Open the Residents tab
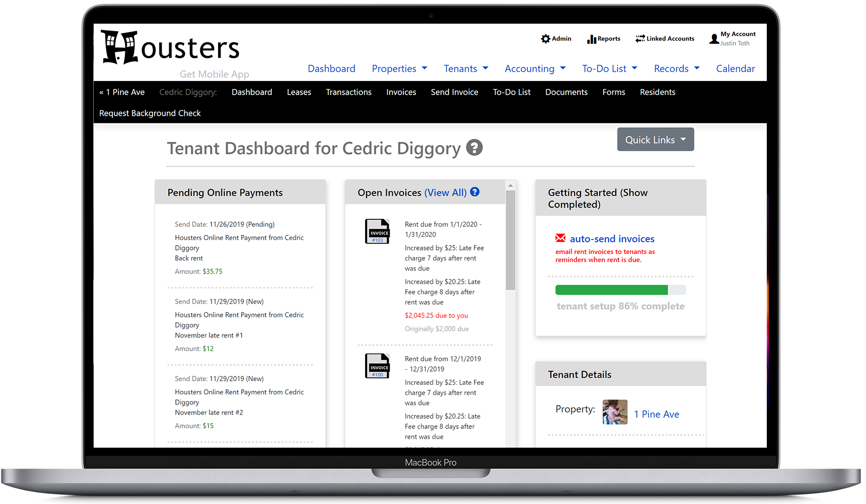This screenshot has width=866, height=504. (657, 92)
